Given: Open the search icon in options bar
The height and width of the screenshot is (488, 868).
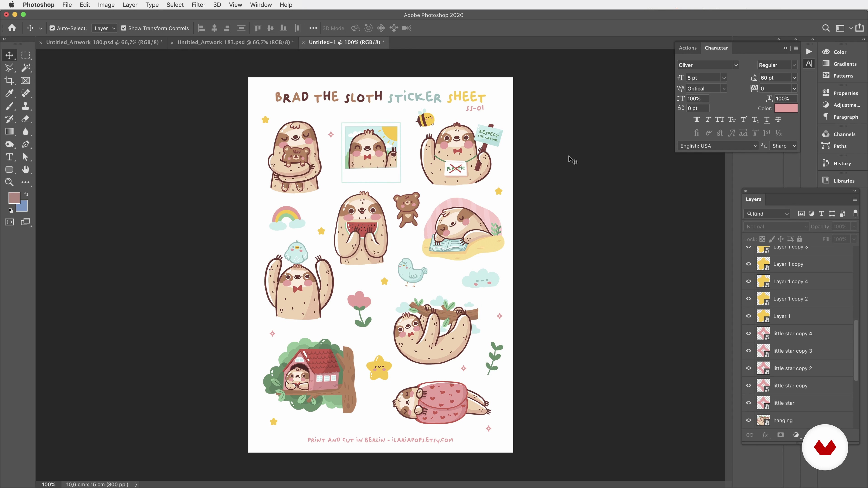Looking at the screenshot, I should (826, 28).
